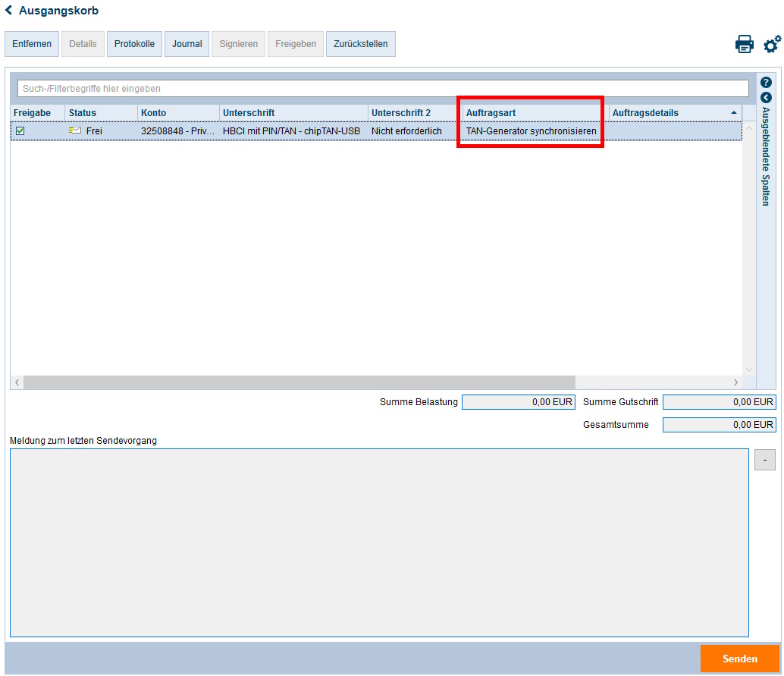Open settings via the gears icon
Image resolution: width=784 pixels, height=676 pixels.
pyautogui.click(x=772, y=44)
